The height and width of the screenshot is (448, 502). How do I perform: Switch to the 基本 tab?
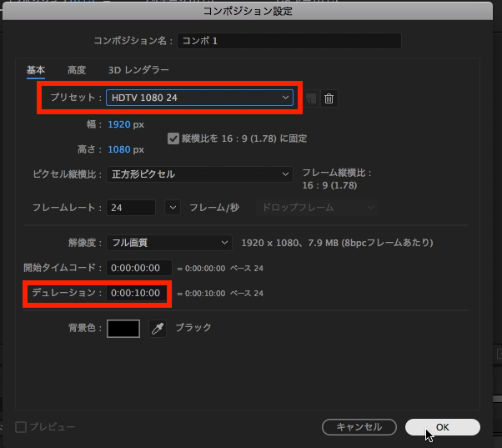(x=36, y=70)
